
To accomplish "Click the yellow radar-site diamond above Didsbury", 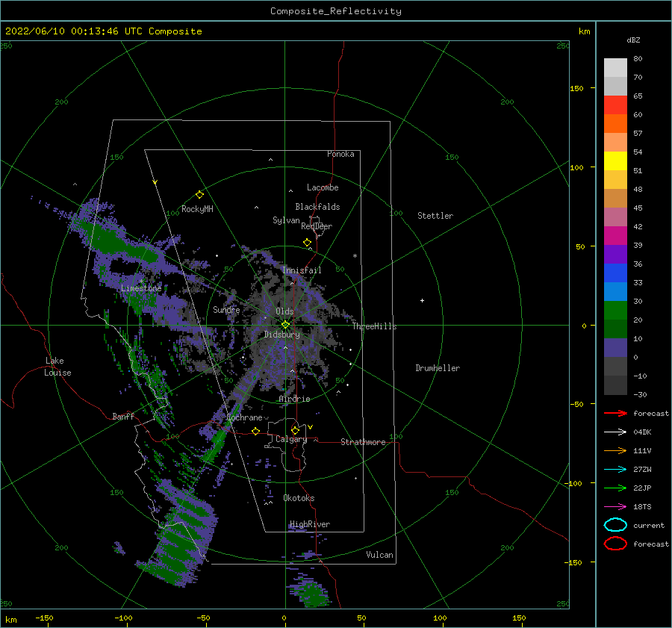I will click(x=285, y=325).
